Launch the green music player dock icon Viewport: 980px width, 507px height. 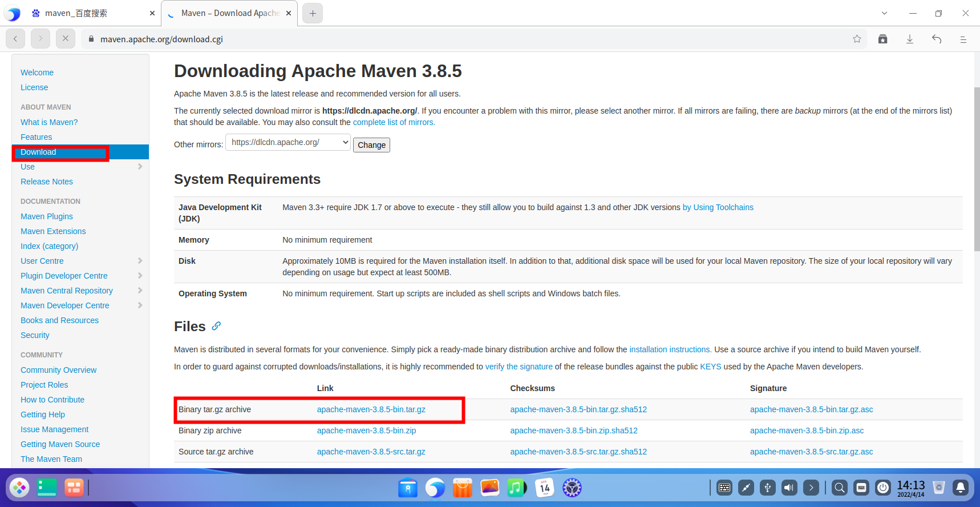(x=517, y=488)
